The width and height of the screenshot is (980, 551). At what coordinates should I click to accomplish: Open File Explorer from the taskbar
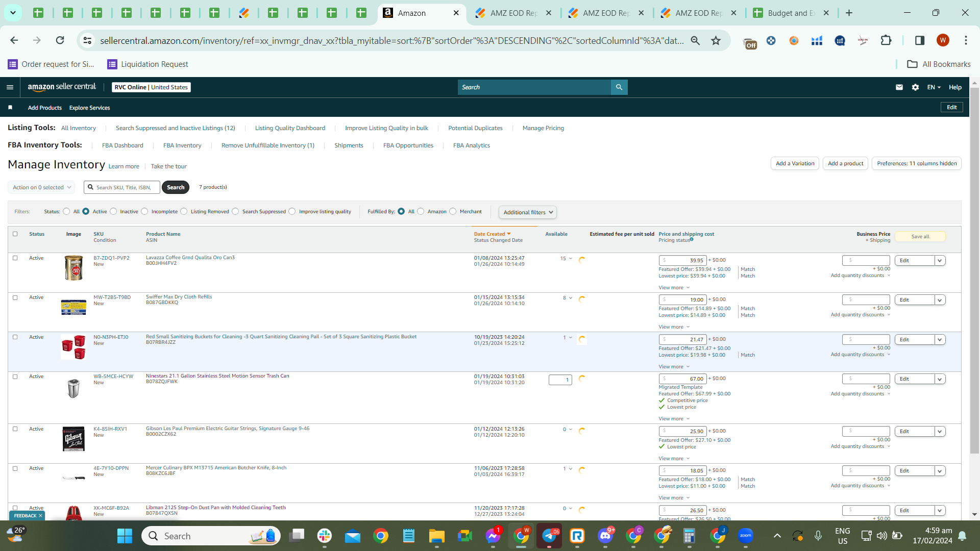point(436,536)
